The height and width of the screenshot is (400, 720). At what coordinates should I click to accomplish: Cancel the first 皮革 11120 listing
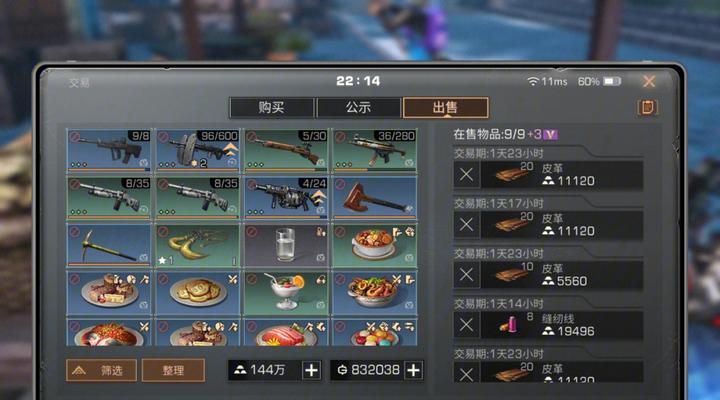pyautogui.click(x=466, y=175)
